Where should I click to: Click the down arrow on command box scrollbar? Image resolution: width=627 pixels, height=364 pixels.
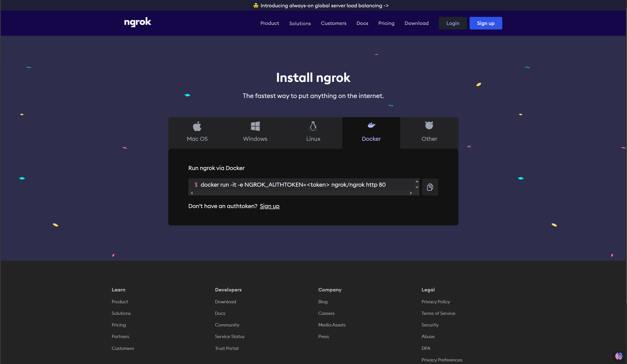[417, 187]
